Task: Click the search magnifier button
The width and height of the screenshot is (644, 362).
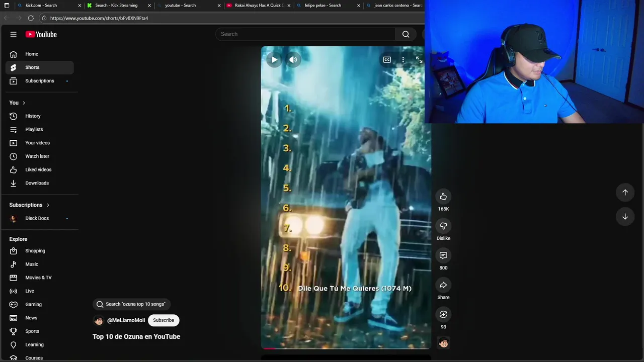Action: point(406,34)
